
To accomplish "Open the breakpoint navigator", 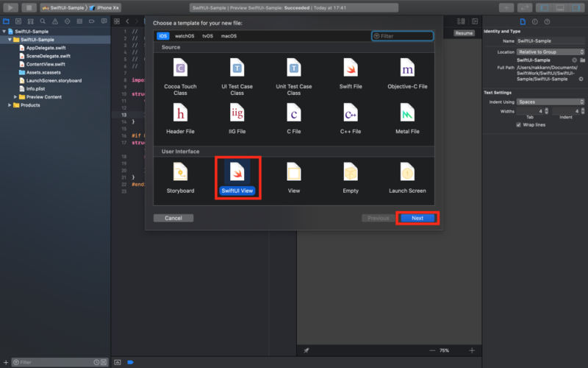I will click(91, 21).
